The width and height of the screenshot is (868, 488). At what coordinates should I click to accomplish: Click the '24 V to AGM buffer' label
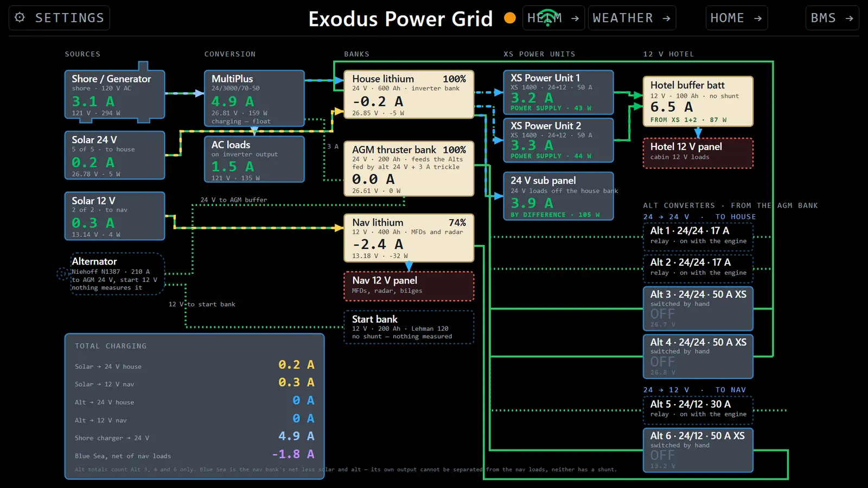234,200
